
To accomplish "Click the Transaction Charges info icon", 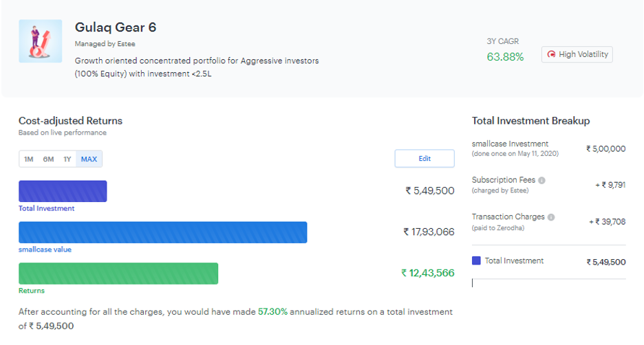I will [x=551, y=217].
